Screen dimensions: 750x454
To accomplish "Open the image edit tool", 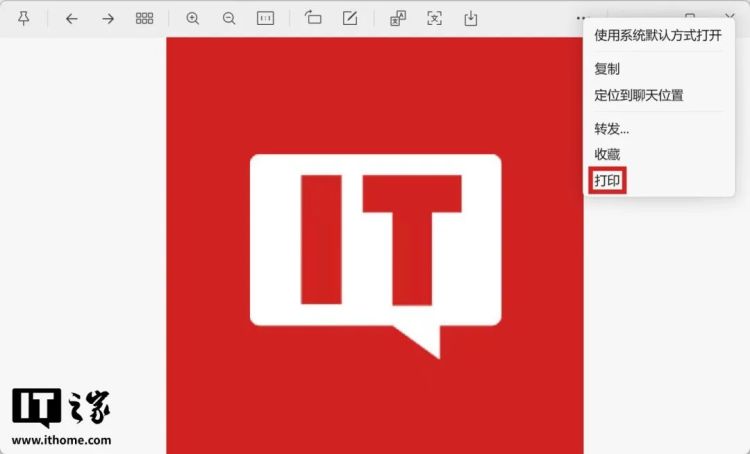I will click(349, 19).
